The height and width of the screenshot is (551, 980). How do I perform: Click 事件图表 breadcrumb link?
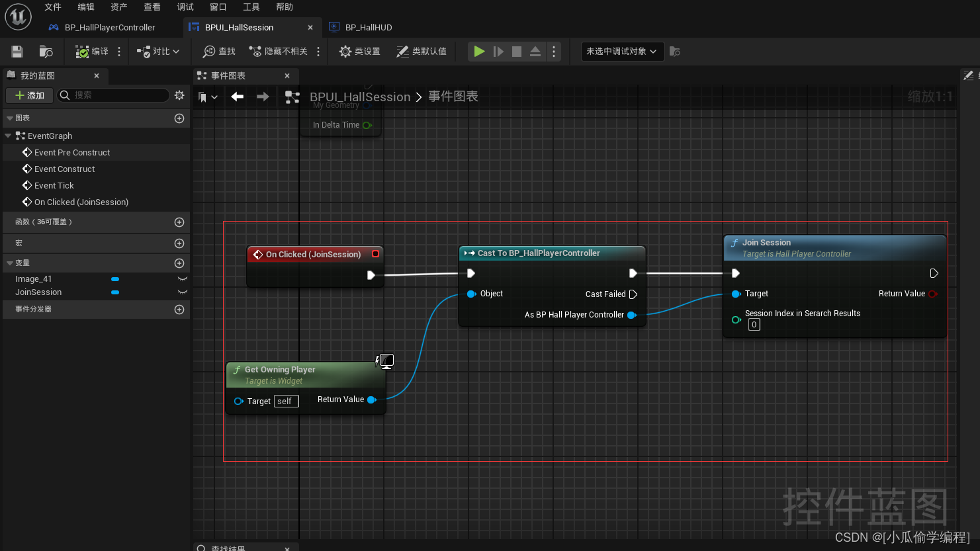pos(453,97)
